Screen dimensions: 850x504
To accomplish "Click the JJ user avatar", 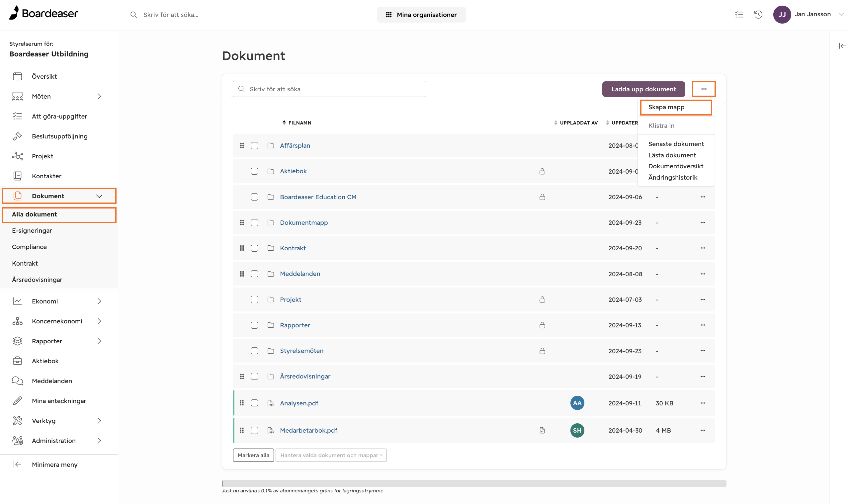I will pyautogui.click(x=782, y=15).
